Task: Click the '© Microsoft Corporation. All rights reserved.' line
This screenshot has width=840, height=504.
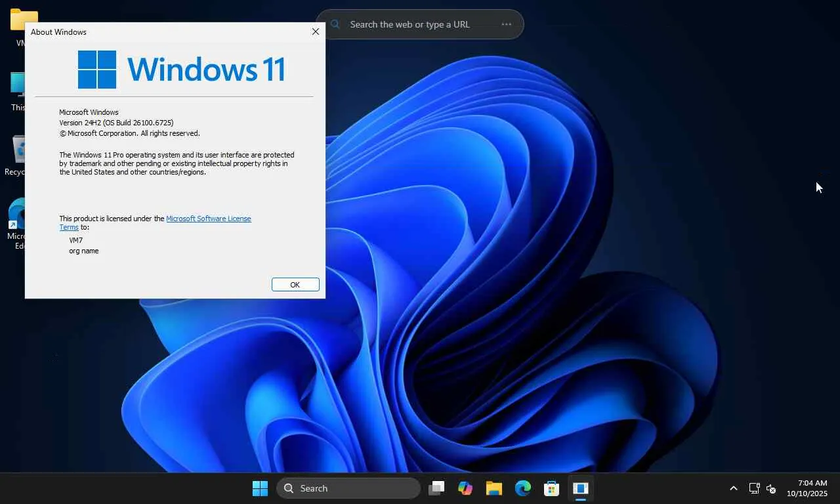Action: (129, 133)
